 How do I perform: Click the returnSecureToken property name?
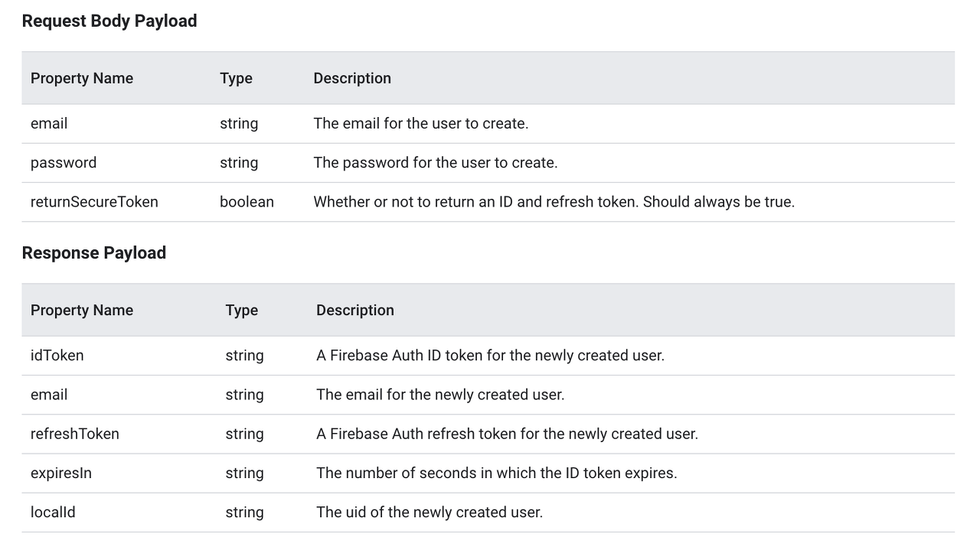tap(94, 202)
